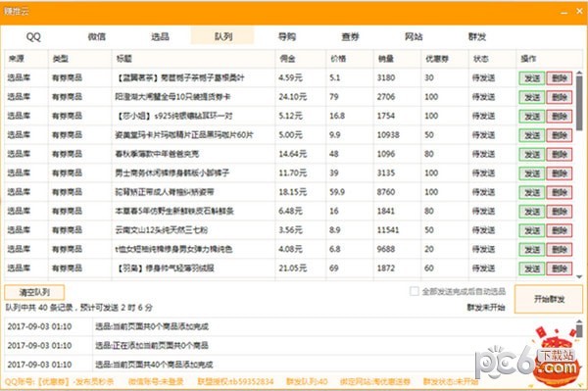The height and width of the screenshot is (391, 588).
Task: Select the 队列 tab
Action: click(x=223, y=36)
